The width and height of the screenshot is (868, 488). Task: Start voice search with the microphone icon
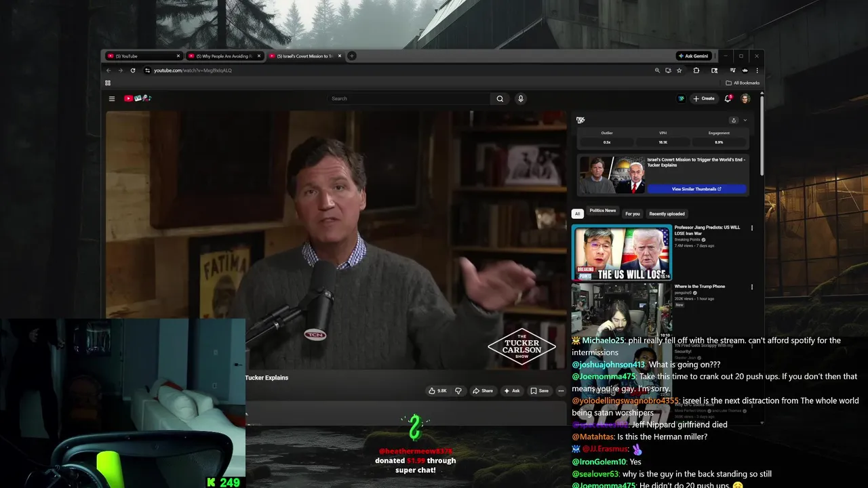click(521, 98)
